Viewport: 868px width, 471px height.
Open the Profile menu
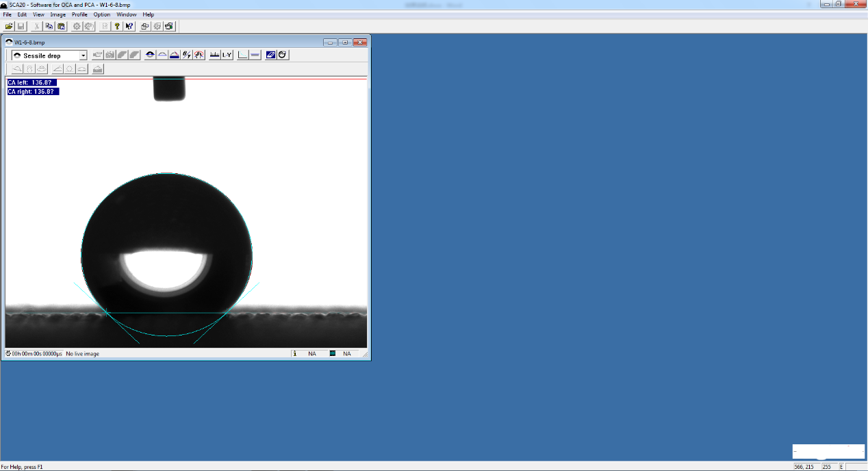point(79,14)
